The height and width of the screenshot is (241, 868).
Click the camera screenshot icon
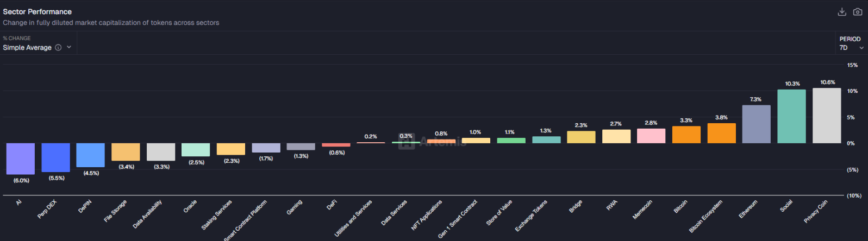(858, 12)
